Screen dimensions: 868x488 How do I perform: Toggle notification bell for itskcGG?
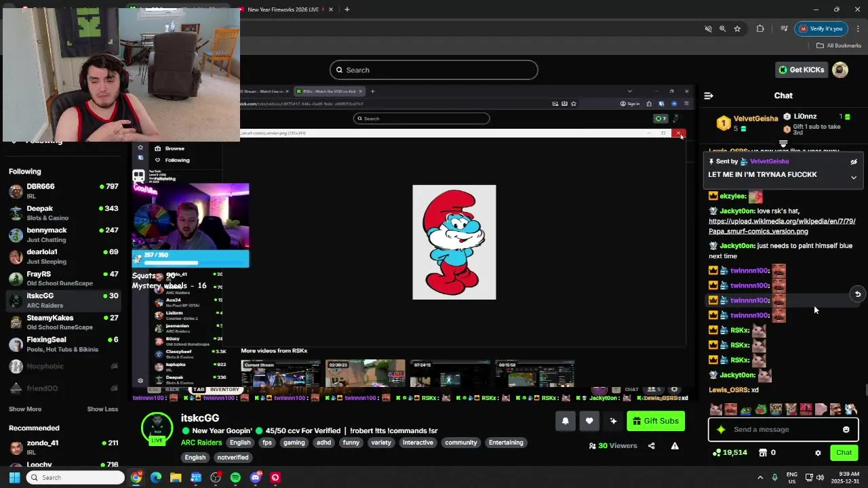[x=566, y=421]
